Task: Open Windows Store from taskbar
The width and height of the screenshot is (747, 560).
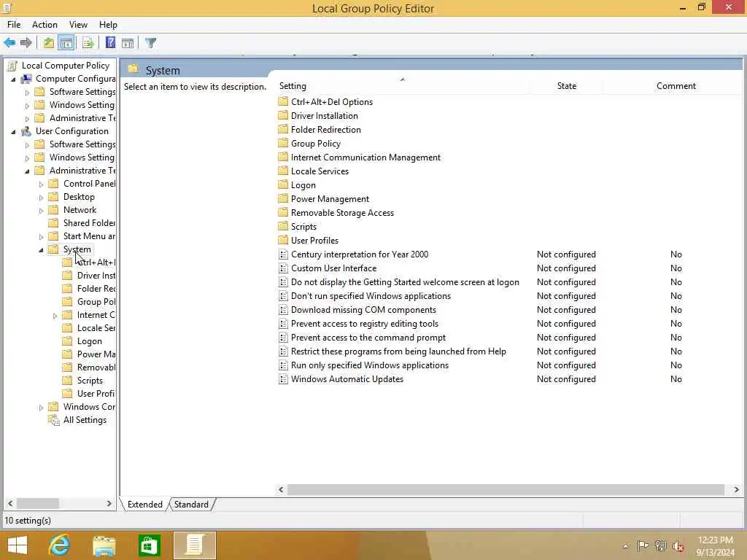Action: pos(149,545)
